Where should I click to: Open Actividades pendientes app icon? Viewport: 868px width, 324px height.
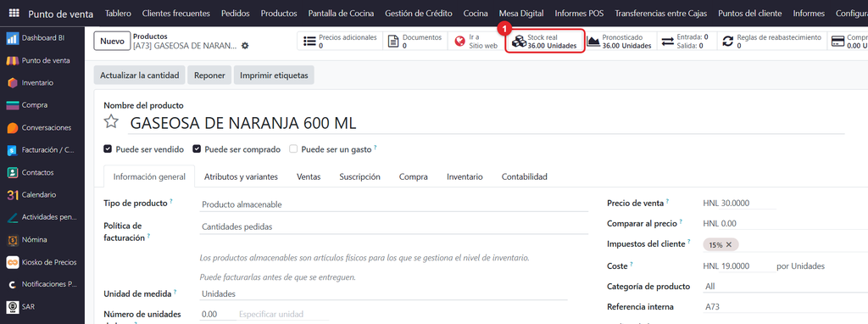click(13, 218)
